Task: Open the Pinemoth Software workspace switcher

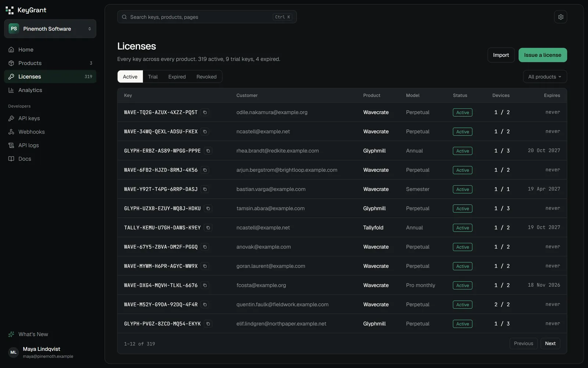Action: tap(50, 29)
